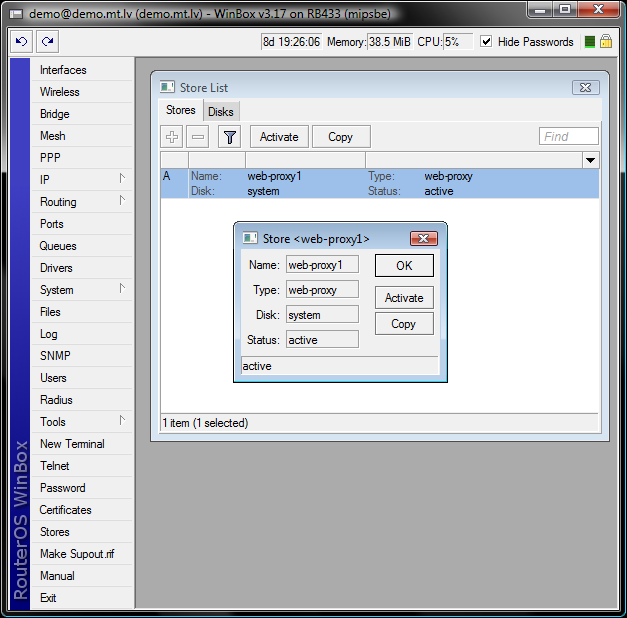Click the add store plus icon
Viewport: 627px width, 618px height.
click(x=172, y=137)
